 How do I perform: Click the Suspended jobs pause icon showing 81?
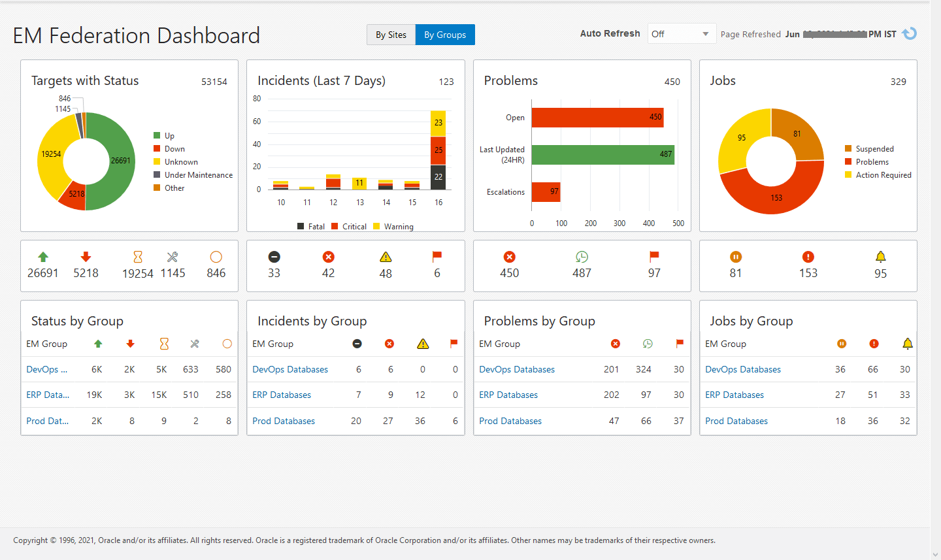(735, 256)
